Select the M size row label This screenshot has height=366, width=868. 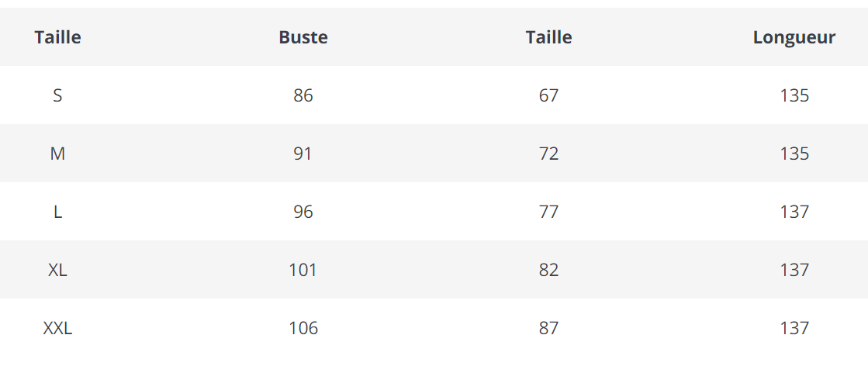coord(57,154)
